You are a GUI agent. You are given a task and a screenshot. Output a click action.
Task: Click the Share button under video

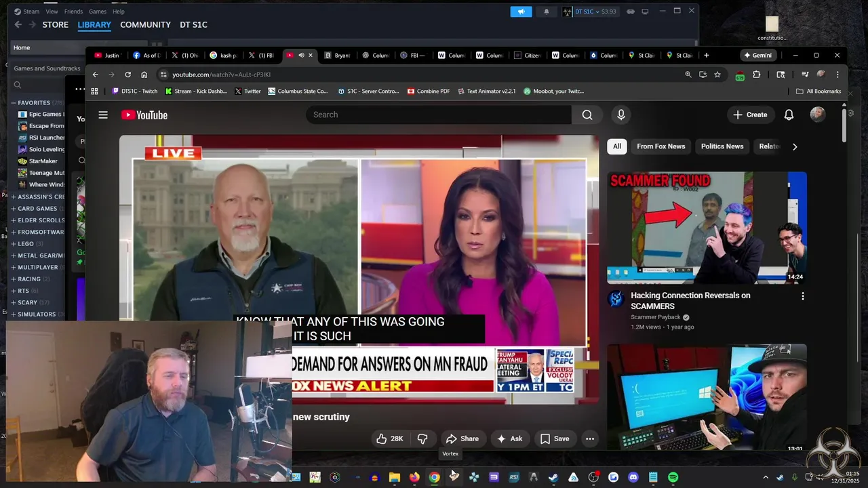pyautogui.click(x=462, y=439)
